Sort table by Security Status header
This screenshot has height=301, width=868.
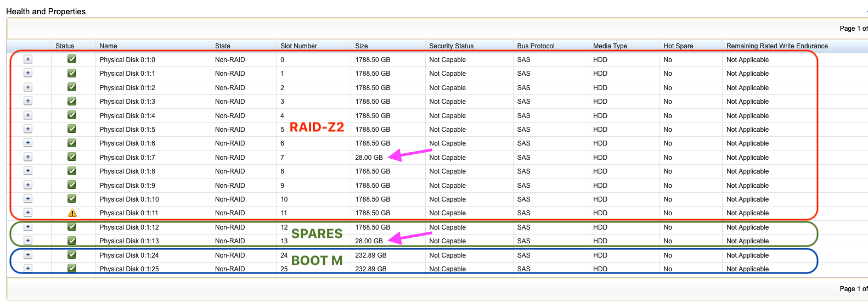[451, 46]
